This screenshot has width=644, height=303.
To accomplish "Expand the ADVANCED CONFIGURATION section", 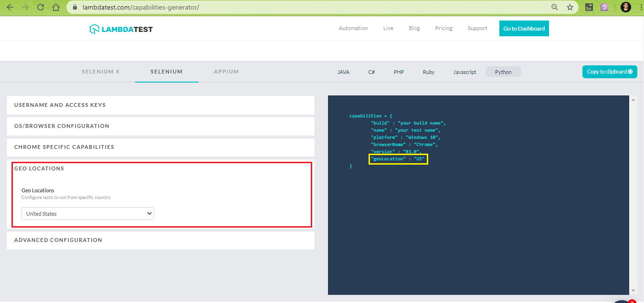I will point(160,240).
